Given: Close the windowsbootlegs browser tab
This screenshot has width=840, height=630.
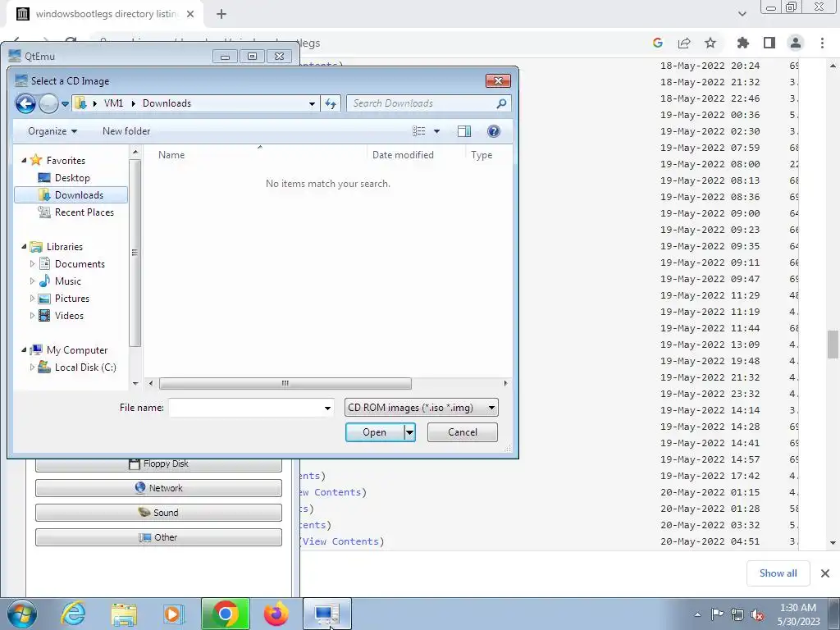Looking at the screenshot, I should point(190,14).
